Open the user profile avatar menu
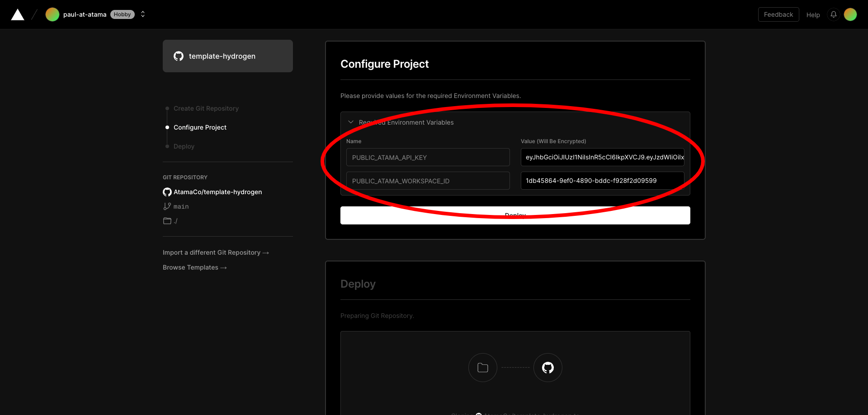Image resolution: width=868 pixels, height=415 pixels. pos(850,14)
